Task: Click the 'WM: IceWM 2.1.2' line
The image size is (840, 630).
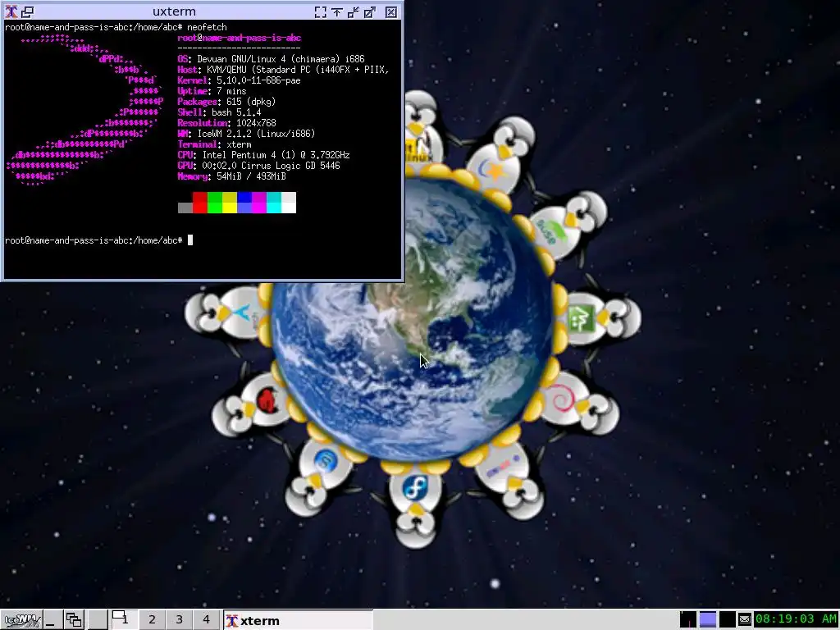Action: click(x=246, y=134)
